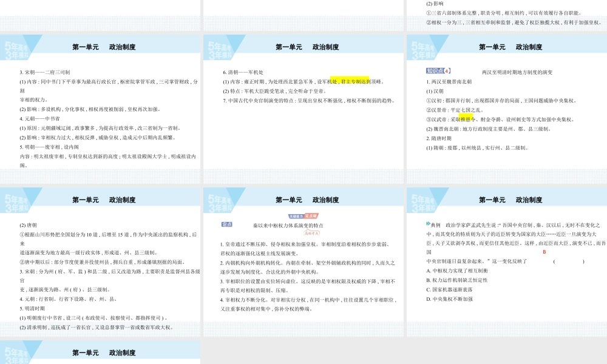Click the empty answer parentheses in the 典例 question

[569, 261]
